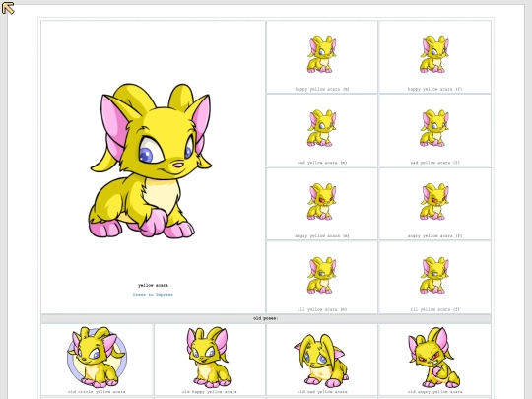The image size is (532, 399).
Task: Click the 'angry yellow acara (f)' caption
Action: pos(435,235)
